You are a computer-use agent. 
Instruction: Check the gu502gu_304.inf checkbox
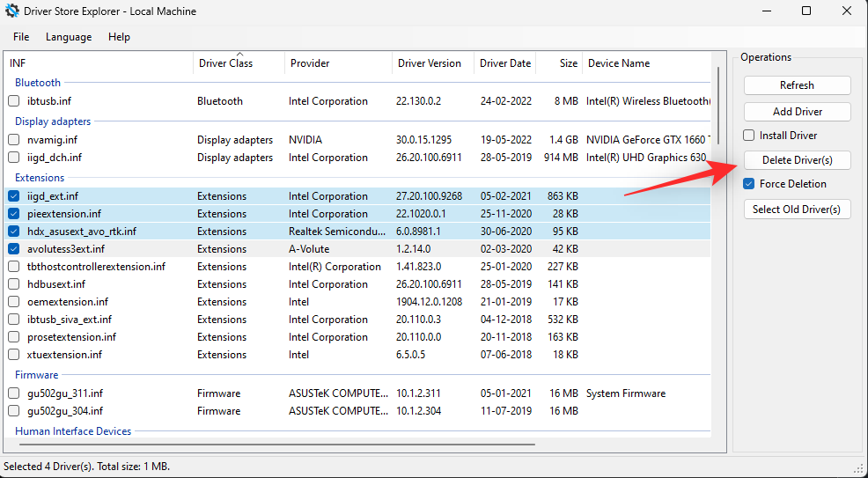14,411
